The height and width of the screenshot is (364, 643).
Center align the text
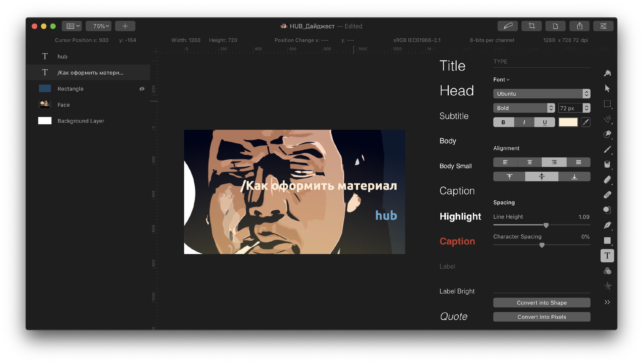529,162
